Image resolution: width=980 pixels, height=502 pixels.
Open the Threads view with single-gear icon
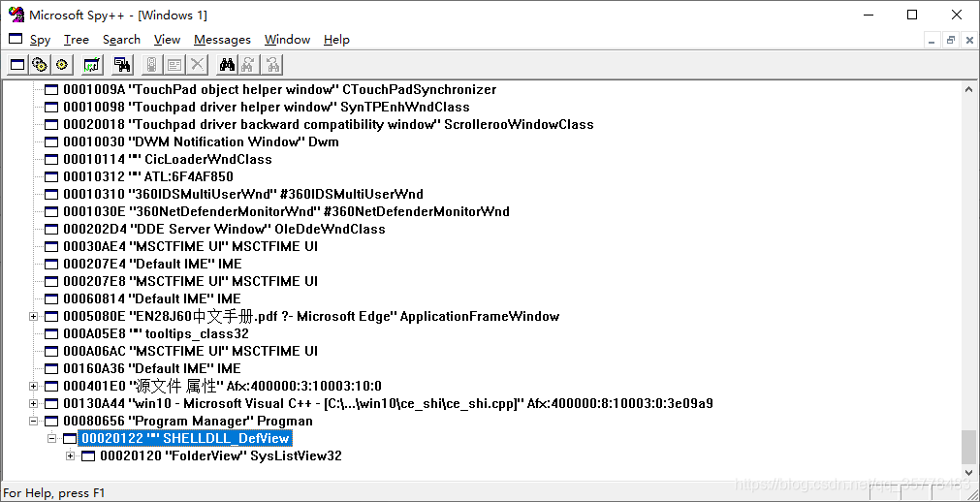tap(62, 64)
